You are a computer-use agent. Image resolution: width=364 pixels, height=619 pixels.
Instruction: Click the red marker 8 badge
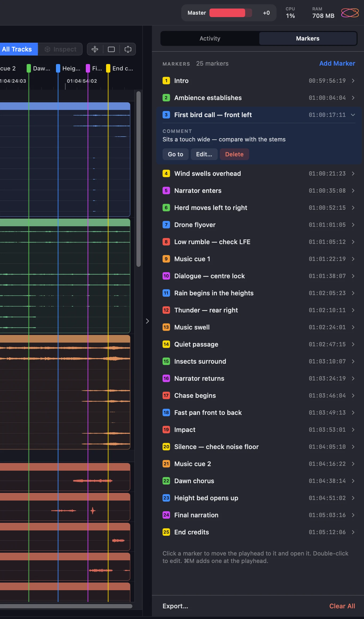(166, 242)
